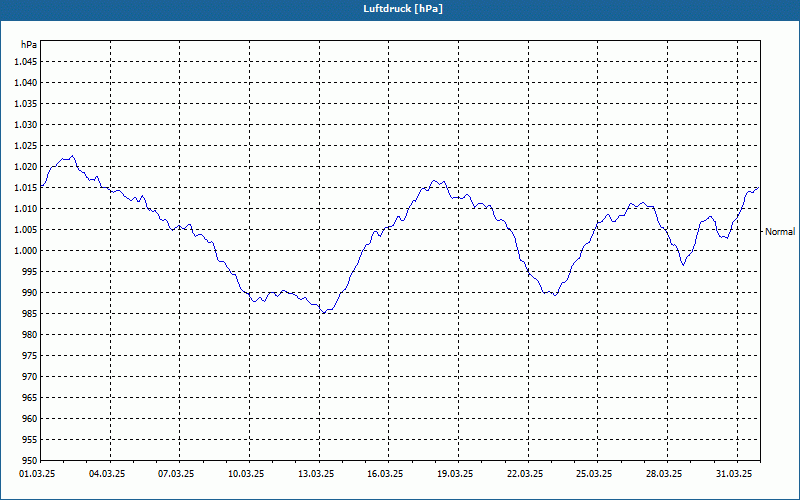
Task: Click the 'hPa' unit label
Action: point(29,45)
